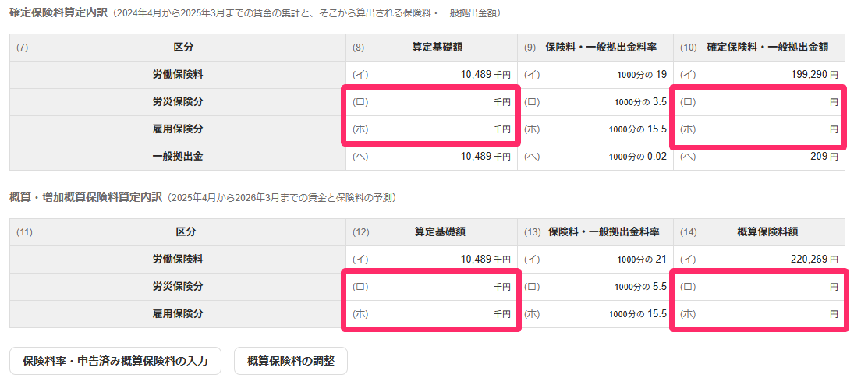Select the 1000分の 0.02 一般拠出金 rate
Image resolution: width=868 pixels, height=385 pixels.
(x=638, y=157)
